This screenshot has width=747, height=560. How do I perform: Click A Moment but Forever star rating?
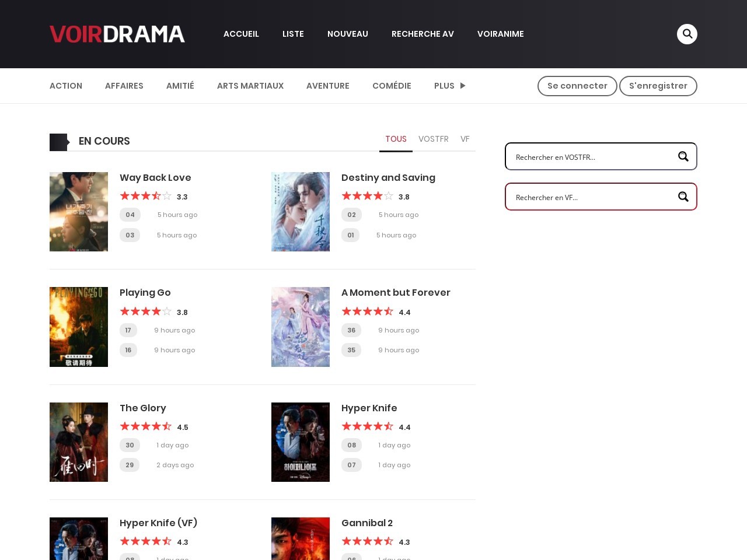pyautogui.click(x=368, y=311)
